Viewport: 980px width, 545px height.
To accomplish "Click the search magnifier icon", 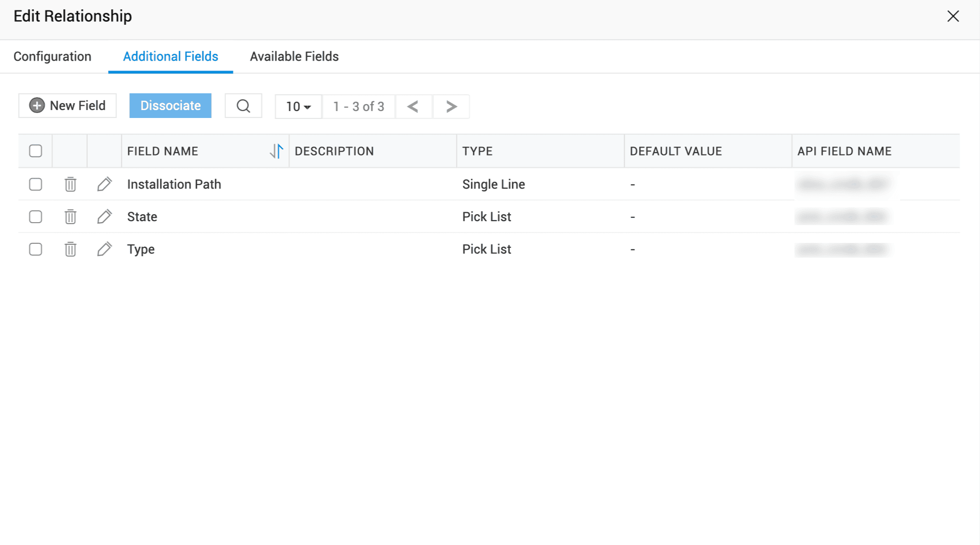I will point(243,106).
